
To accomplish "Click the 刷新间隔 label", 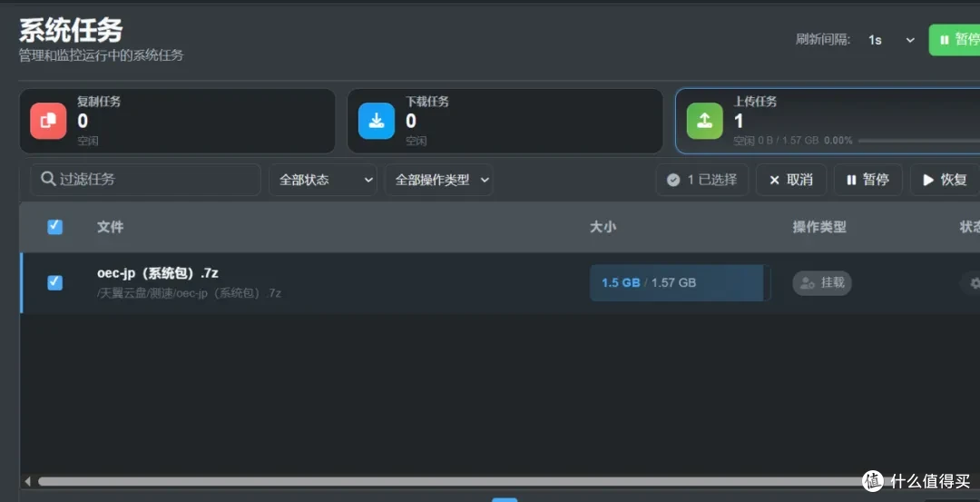I will pos(823,40).
